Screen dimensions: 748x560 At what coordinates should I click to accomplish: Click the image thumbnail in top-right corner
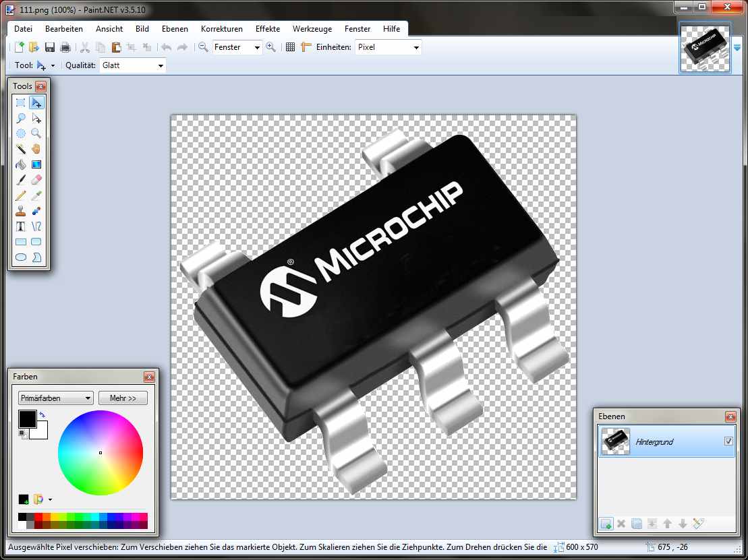[705, 49]
